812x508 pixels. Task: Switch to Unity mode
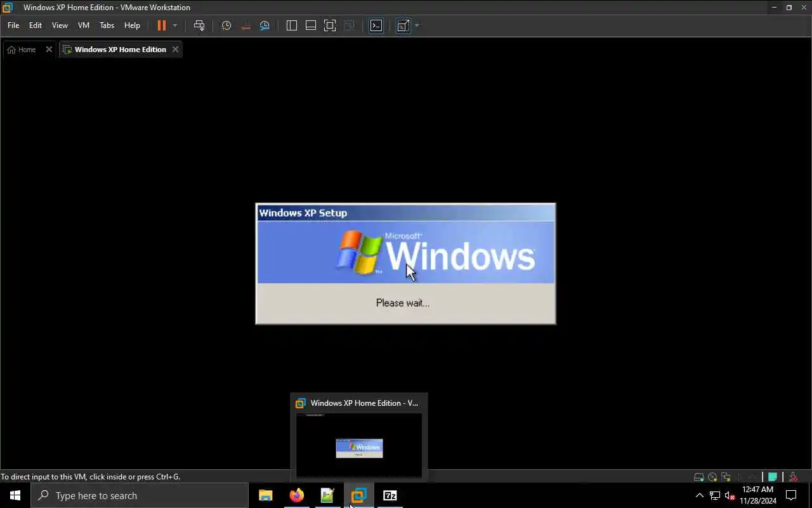[x=349, y=25]
